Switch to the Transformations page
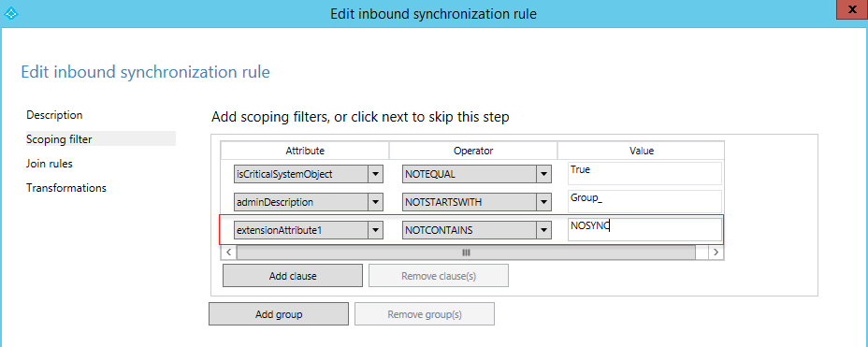This screenshot has height=347, width=868. tap(65, 188)
